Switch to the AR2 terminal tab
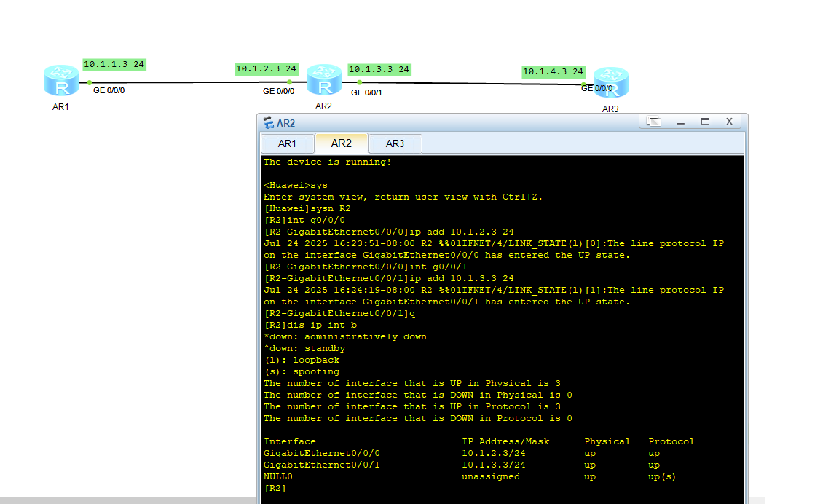This screenshot has width=839, height=504. point(342,143)
